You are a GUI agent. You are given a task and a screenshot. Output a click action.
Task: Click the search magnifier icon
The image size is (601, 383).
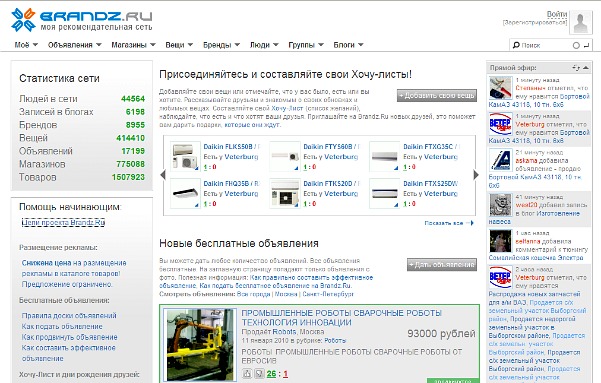point(516,45)
